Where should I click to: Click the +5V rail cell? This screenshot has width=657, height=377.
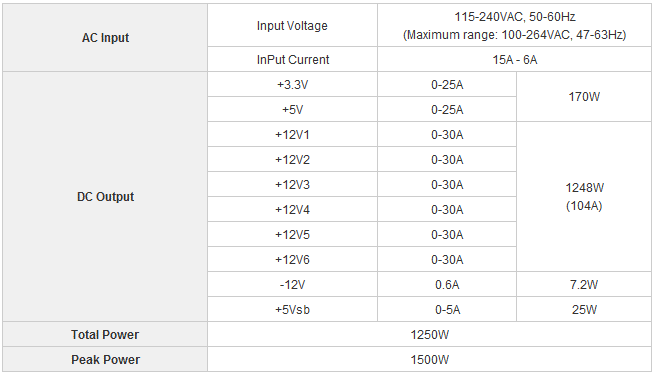coord(292,110)
